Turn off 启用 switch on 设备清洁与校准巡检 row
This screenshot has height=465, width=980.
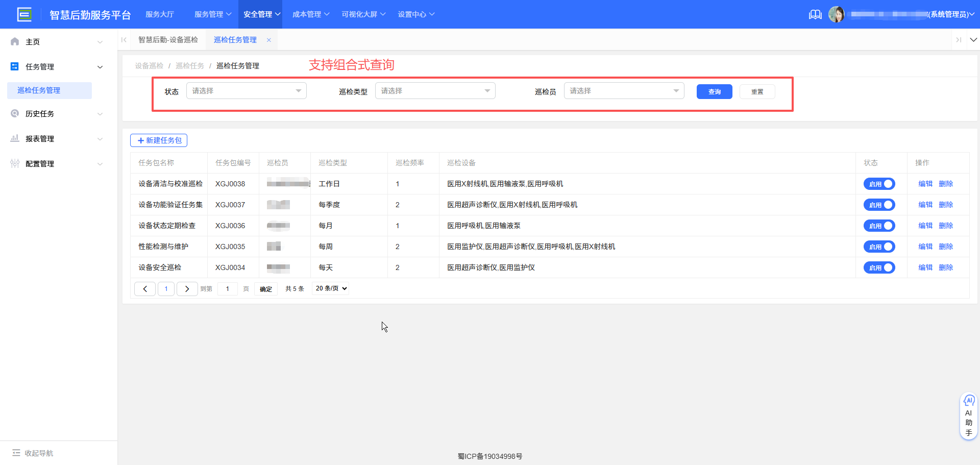click(879, 183)
